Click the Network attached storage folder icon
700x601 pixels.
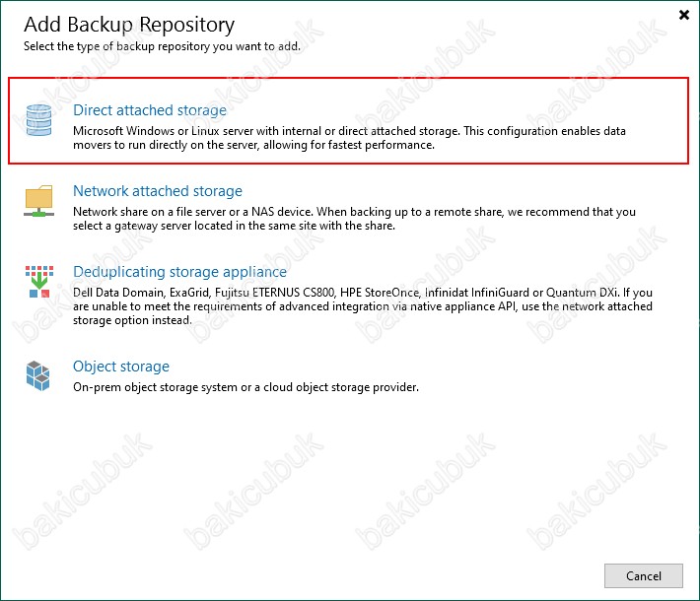[x=38, y=201]
